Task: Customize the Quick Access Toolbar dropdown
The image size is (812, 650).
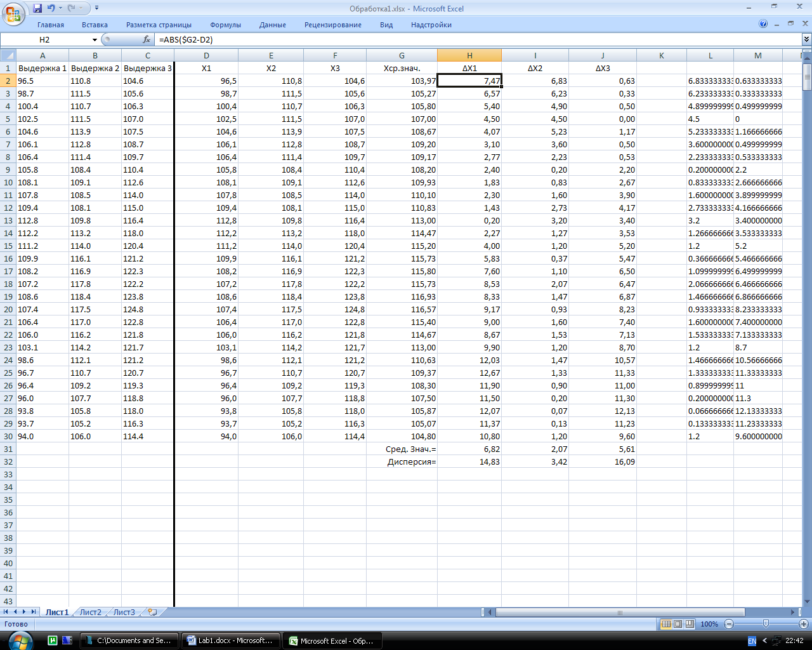Action: pos(96,8)
